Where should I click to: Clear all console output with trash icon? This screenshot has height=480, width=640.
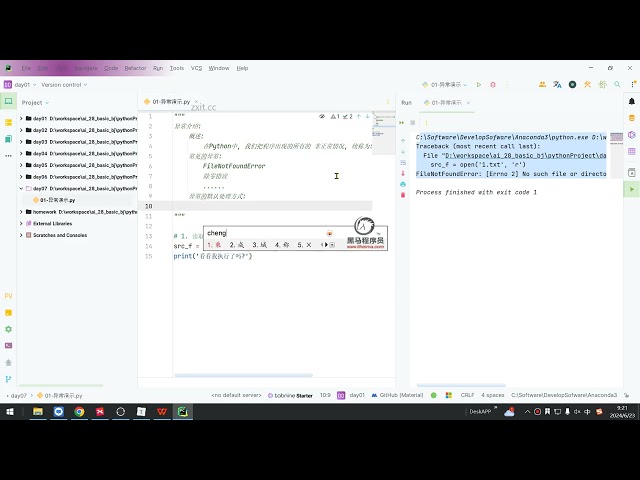point(403,195)
